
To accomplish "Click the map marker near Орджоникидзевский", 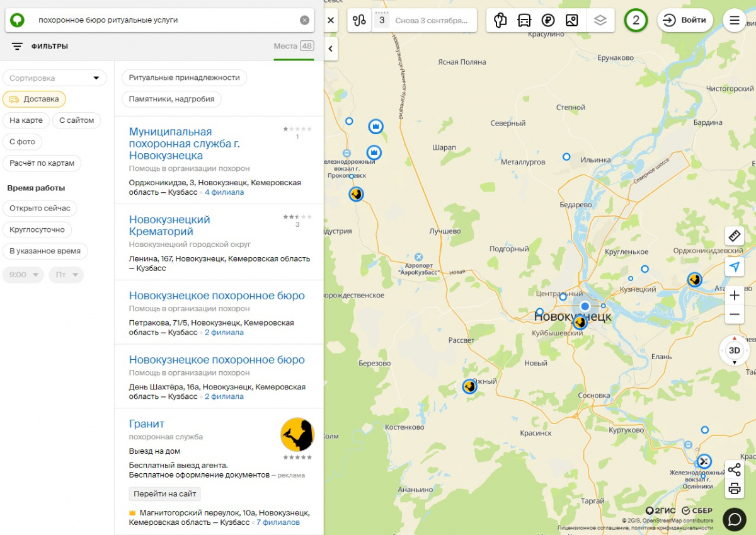I will coord(695,279).
